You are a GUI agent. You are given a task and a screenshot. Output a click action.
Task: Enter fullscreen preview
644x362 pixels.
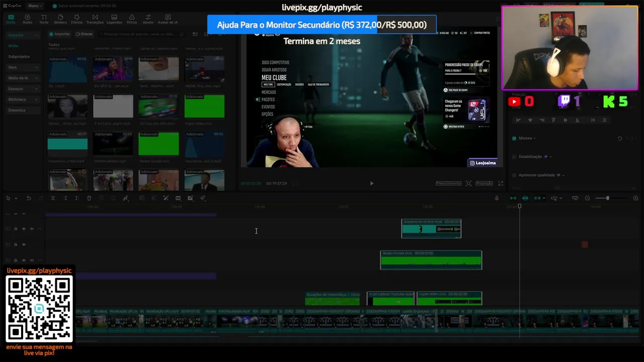pos(501,184)
